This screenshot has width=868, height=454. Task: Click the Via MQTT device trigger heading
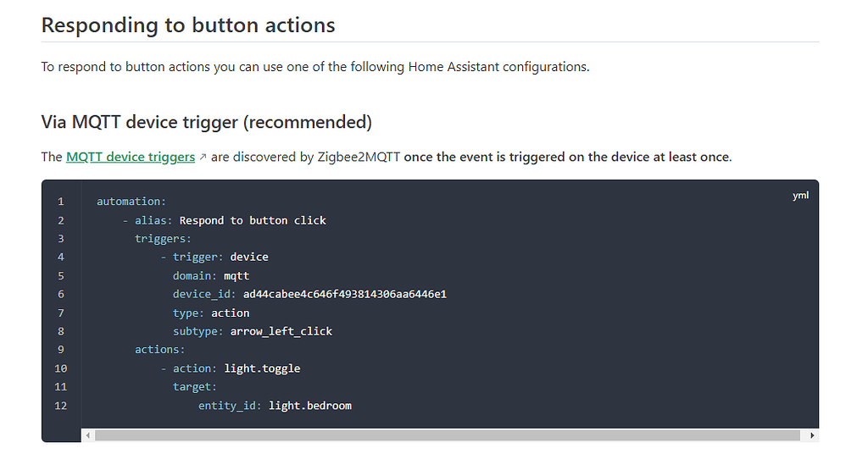tap(207, 122)
